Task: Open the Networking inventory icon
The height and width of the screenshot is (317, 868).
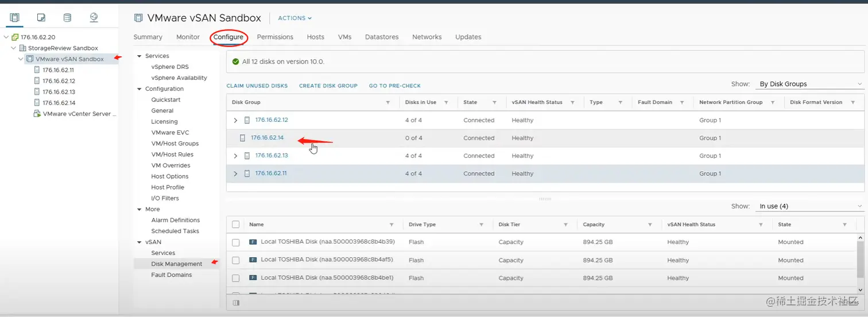Action: pos(94,18)
